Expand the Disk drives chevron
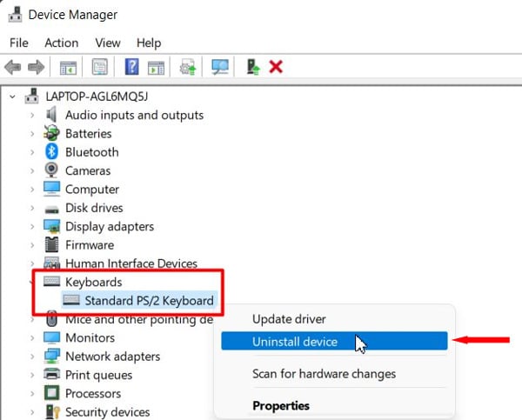 point(32,208)
